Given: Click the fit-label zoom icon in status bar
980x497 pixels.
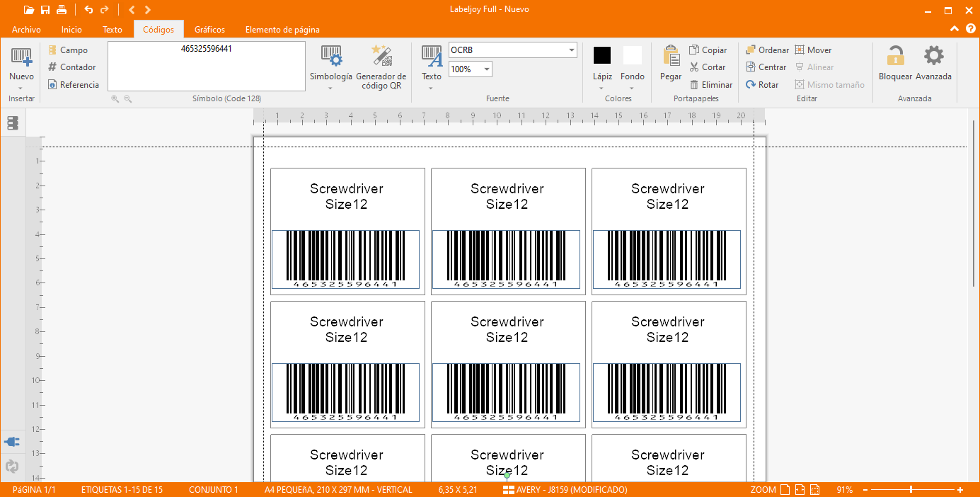Looking at the screenshot, I should click(814, 490).
